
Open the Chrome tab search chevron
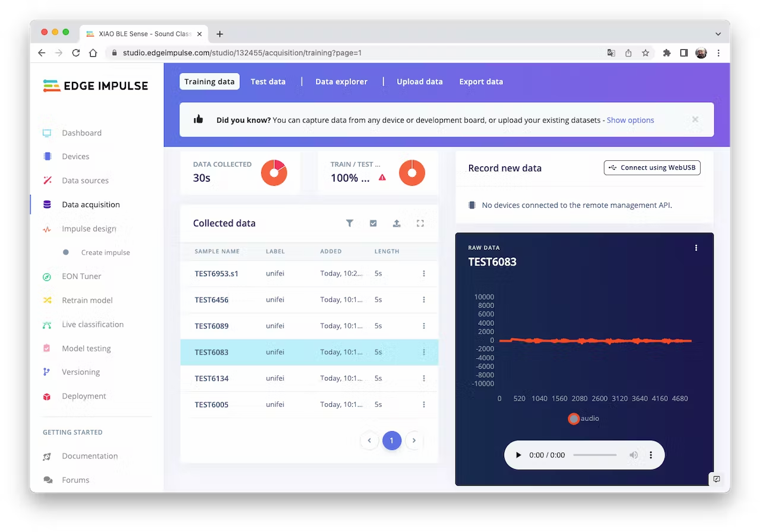click(718, 34)
